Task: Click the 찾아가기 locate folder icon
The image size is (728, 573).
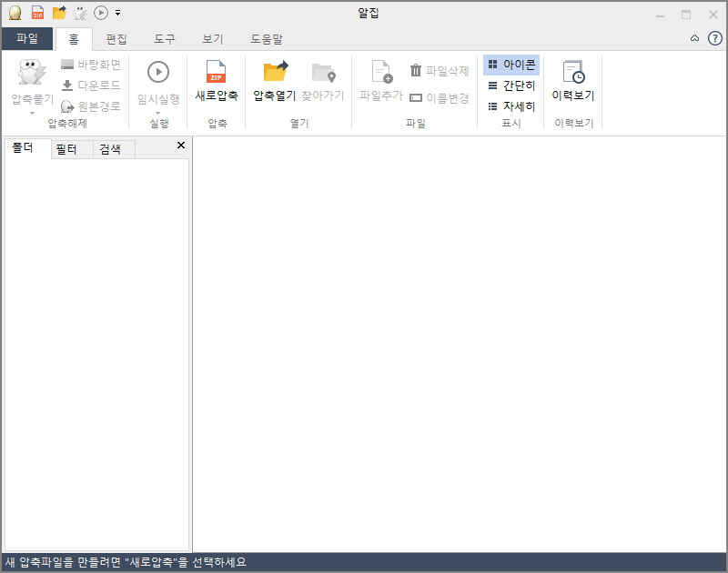Action: coord(324,73)
